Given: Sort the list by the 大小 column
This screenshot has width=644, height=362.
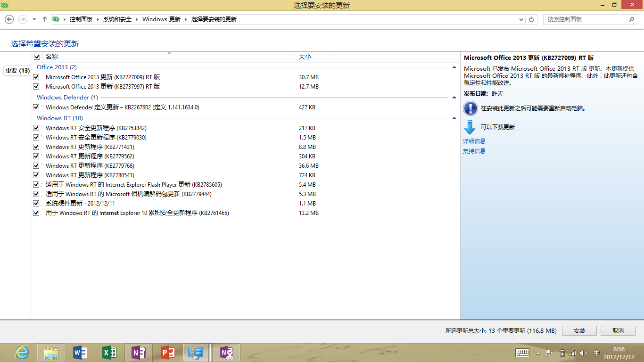Looking at the screenshot, I should click(x=312, y=57).
